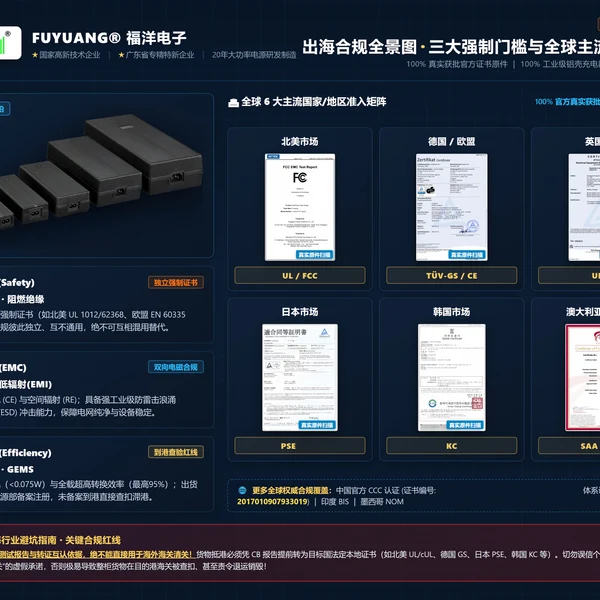Click the 日本市场 card heading

[x=300, y=312]
